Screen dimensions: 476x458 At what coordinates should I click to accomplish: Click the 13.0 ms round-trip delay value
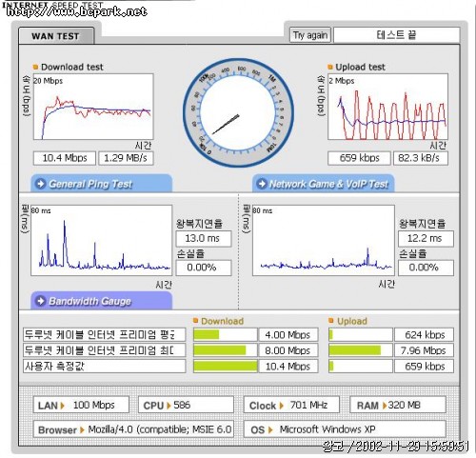(x=204, y=238)
